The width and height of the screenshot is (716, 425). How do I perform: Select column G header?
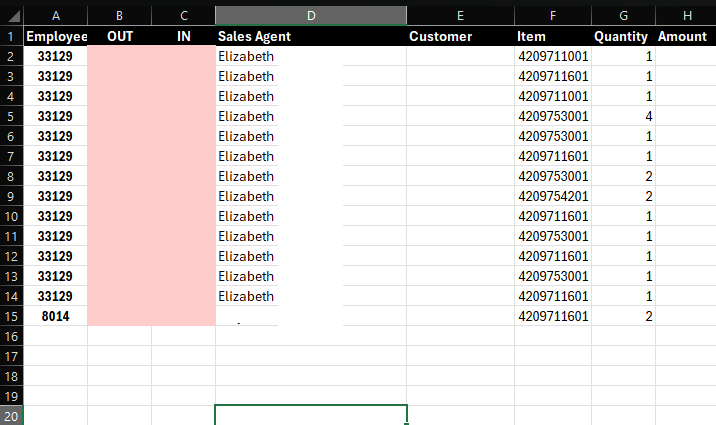[x=623, y=16]
